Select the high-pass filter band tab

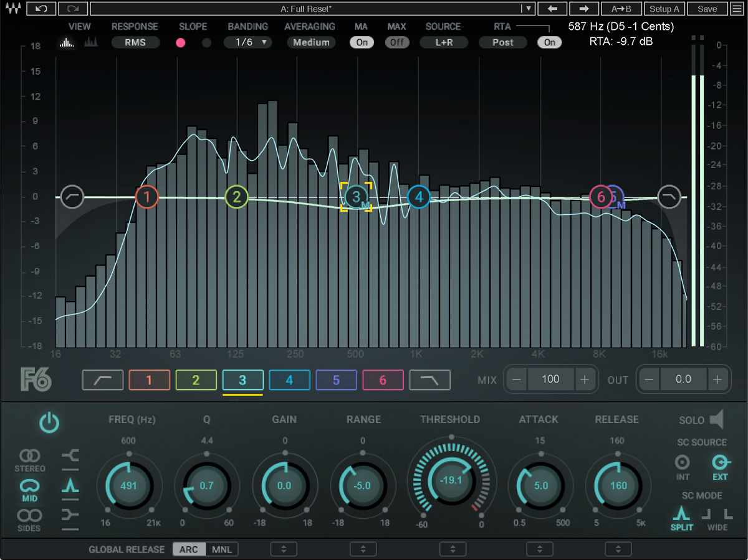click(x=103, y=380)
